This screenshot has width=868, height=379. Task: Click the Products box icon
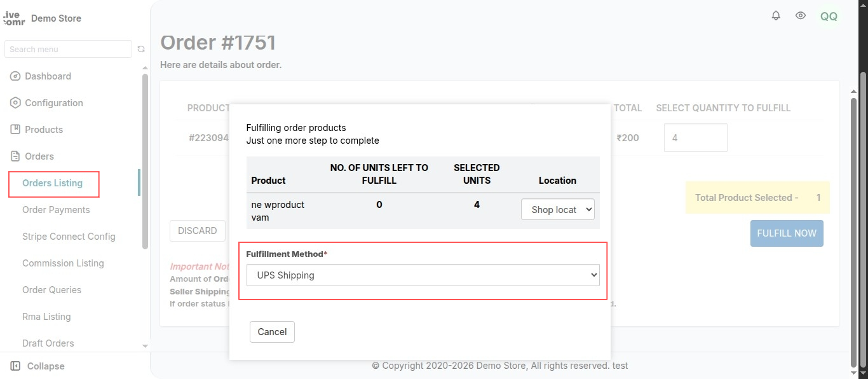[x=15, y=130]
